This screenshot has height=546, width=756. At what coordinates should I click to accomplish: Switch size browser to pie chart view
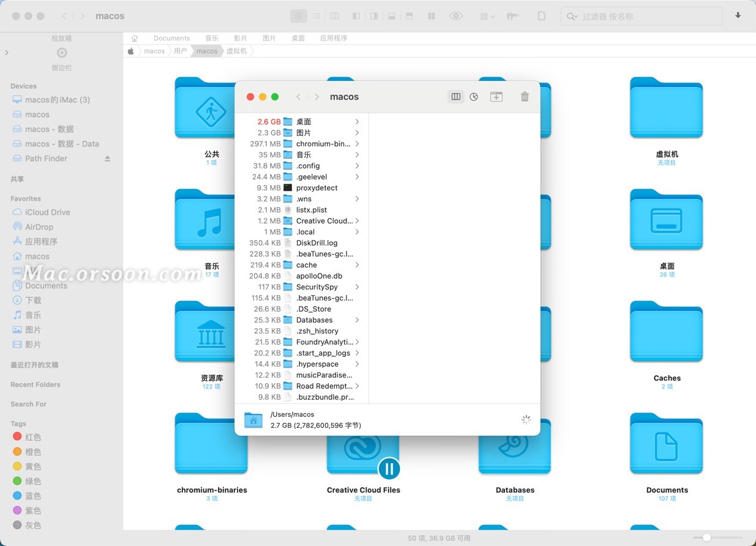pyautogui.click(x=474, y=97)
